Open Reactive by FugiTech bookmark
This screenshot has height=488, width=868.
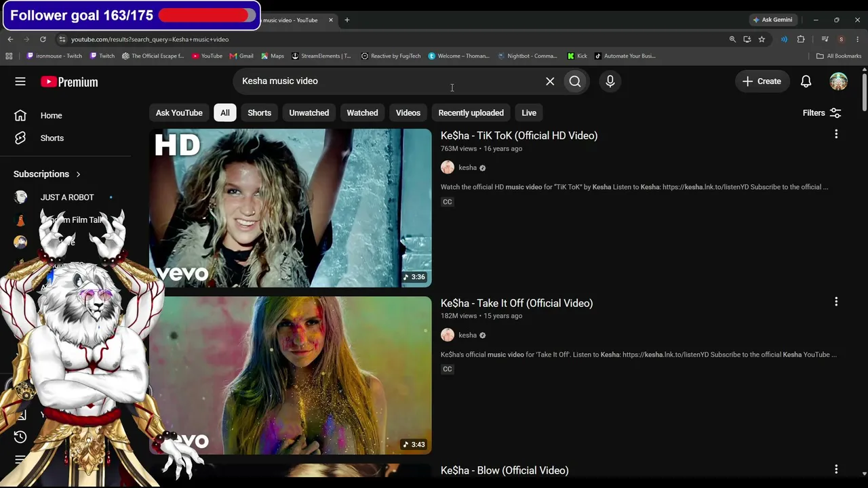pos(391,56)
